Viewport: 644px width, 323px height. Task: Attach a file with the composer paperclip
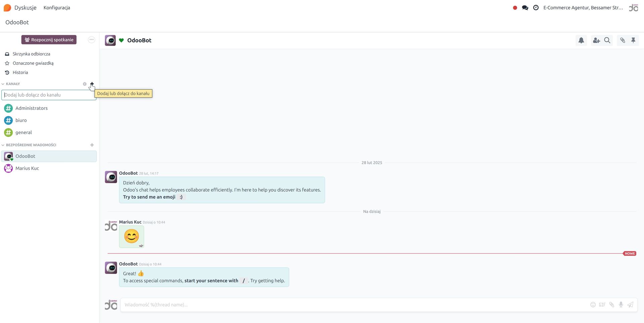[x=612, y=305]
